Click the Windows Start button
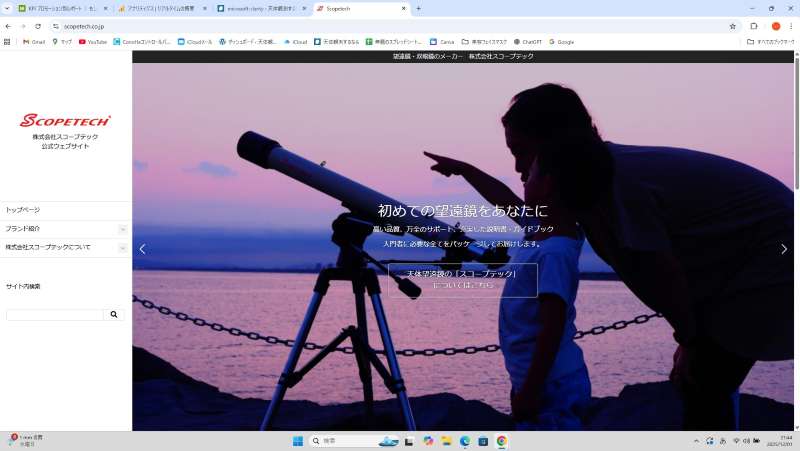This screenshot has width=800, height=451. click(x=297, y=441)
